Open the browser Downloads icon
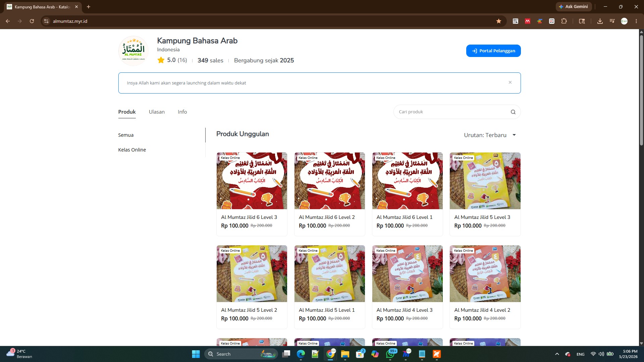This screenshot has height=362, width=644. click(600, 21)
